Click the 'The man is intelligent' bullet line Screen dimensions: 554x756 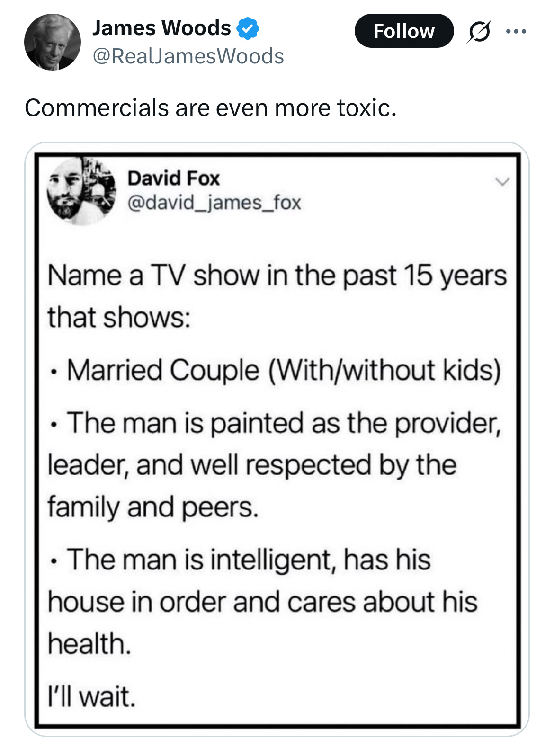coord(240,560)
